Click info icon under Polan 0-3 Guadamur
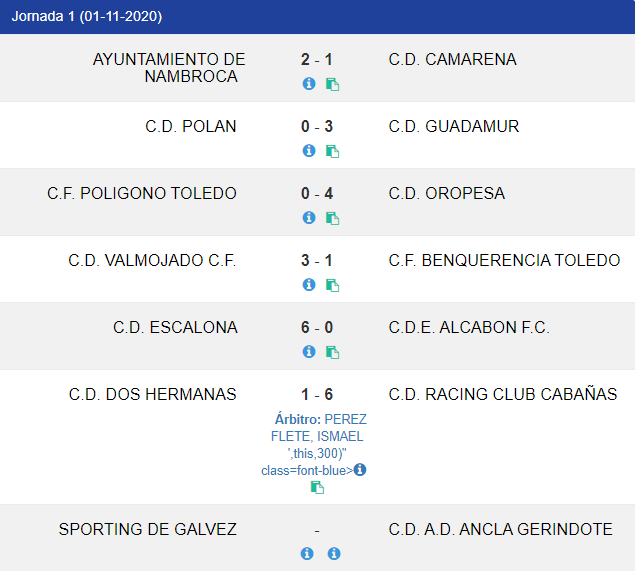Image resolution: width=641 pixels, height=574 pixels. (309, 150)
